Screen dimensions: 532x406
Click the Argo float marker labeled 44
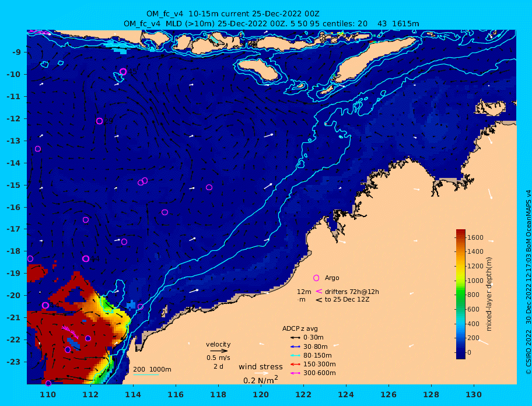(86, 259)
